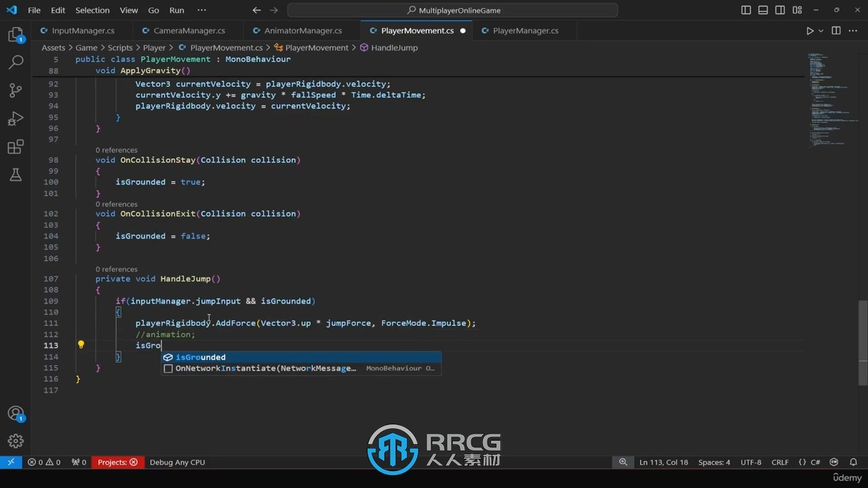The height and width of the screenshot is (488, 868).
Task: Split the editor to the right
Action: (836, 30)
